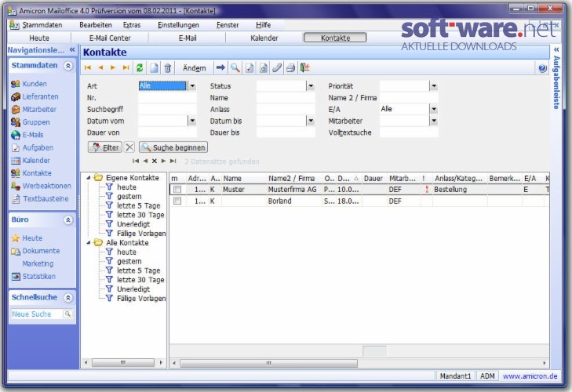
Task: Collapse the Stammdaten sidebar section
Action: [68, 66]
